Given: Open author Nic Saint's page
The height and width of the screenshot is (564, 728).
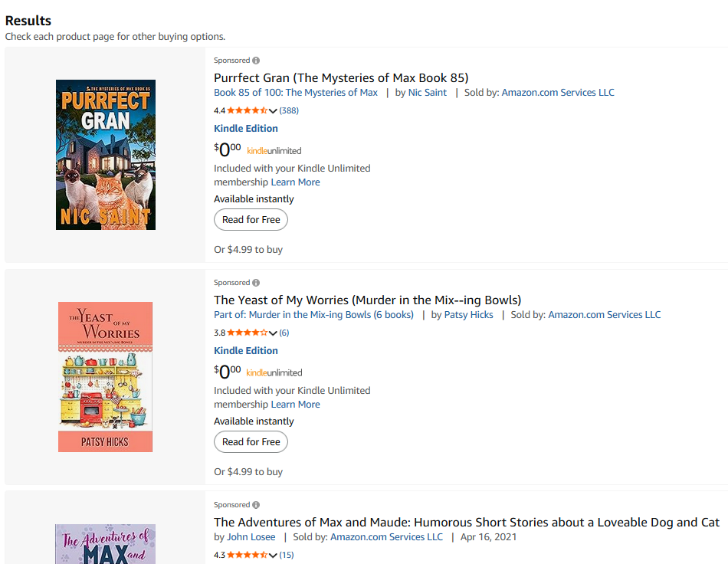Looking at the screenshot, I should click(428, 93).
